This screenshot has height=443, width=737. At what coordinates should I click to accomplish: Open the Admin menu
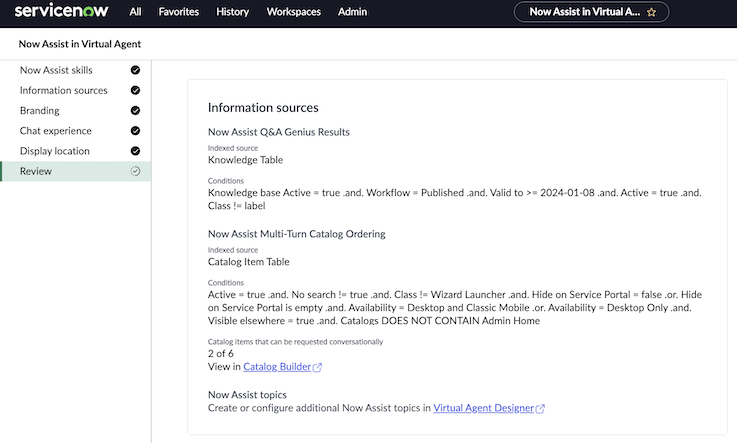(353, 12)
